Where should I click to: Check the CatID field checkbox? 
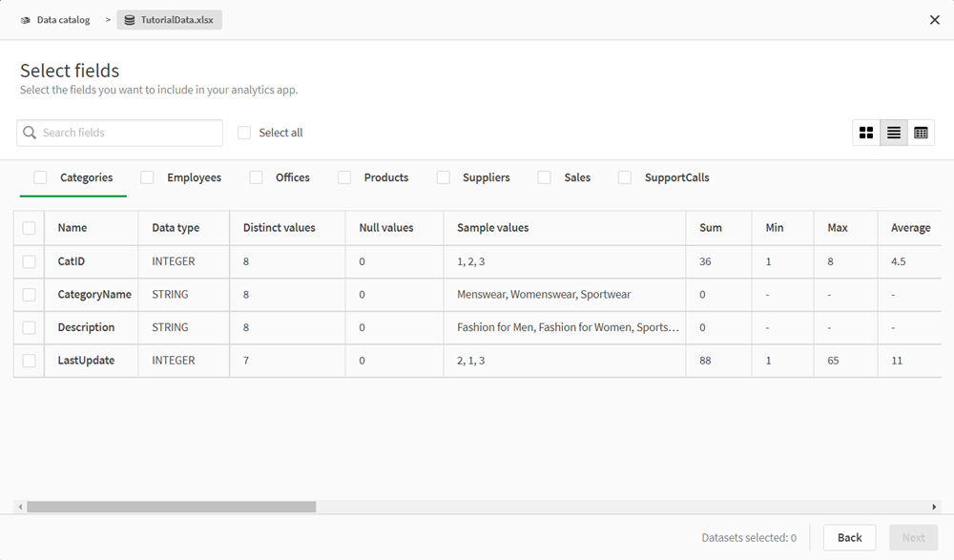[x=29, y=261]
